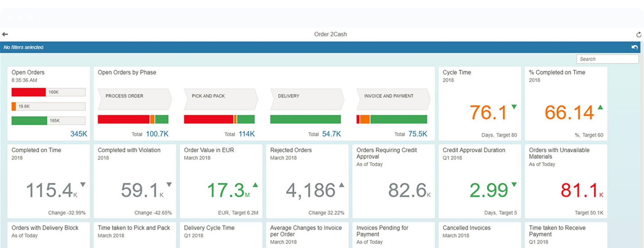Select the Pick and Pack phase chevron

(x=221, y=99)
